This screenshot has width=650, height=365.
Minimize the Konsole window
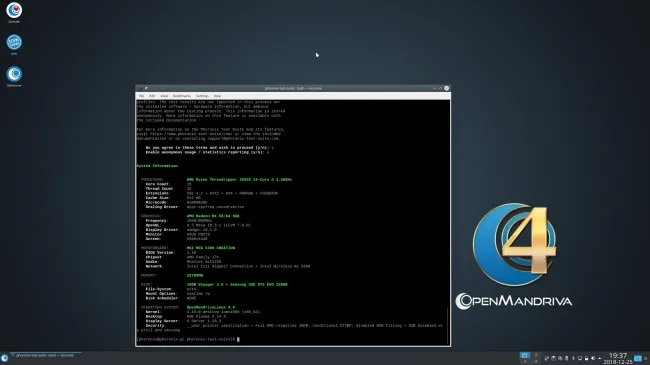(434, 88)
